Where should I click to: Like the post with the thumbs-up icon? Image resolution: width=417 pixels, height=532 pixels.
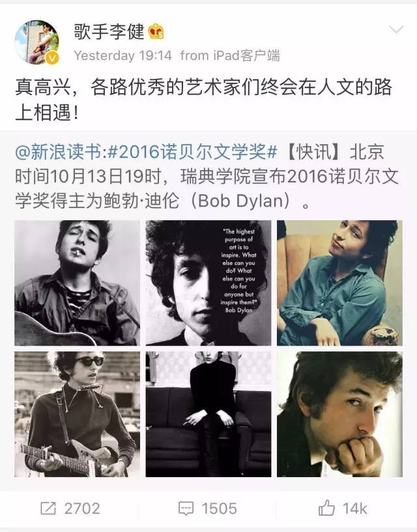pyautogui.click(x=326, y=508)
